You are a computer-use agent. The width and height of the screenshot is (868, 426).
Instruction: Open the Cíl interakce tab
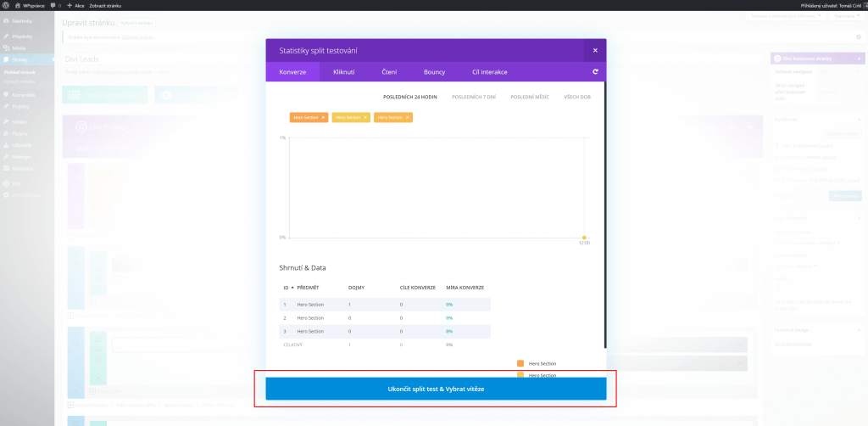point(490,72)
